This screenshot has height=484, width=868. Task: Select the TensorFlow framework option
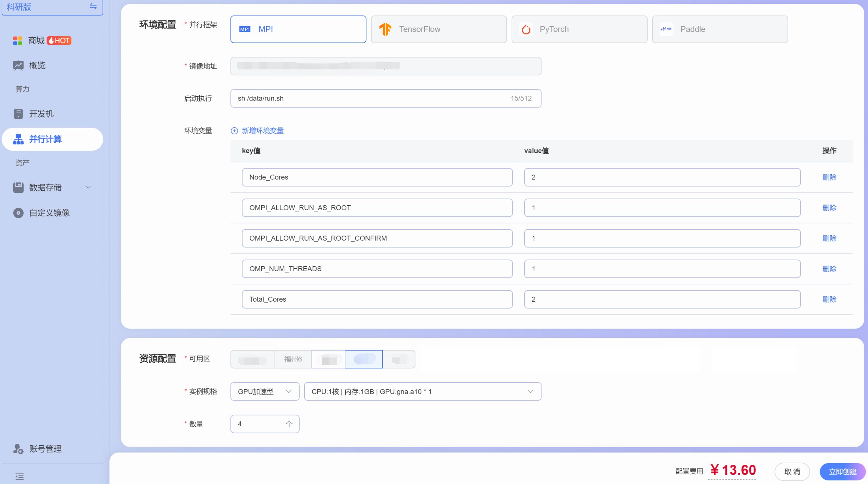pos(439,29)
